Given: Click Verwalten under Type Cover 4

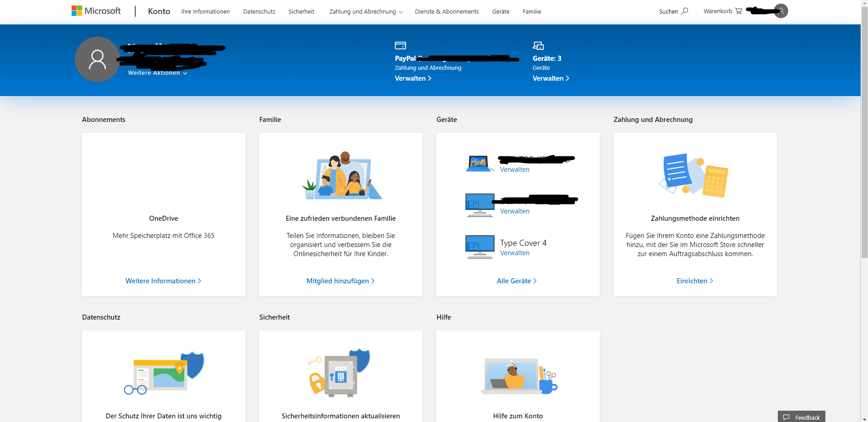Looking at the screenshot, I should (514, 253).
